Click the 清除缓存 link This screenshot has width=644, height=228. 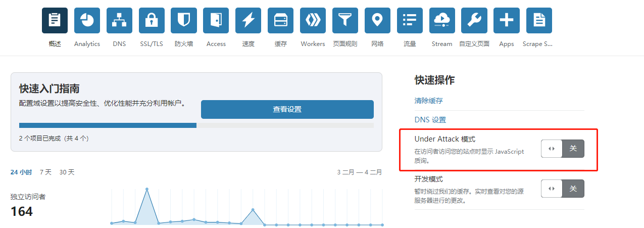(x=428, y=101)
